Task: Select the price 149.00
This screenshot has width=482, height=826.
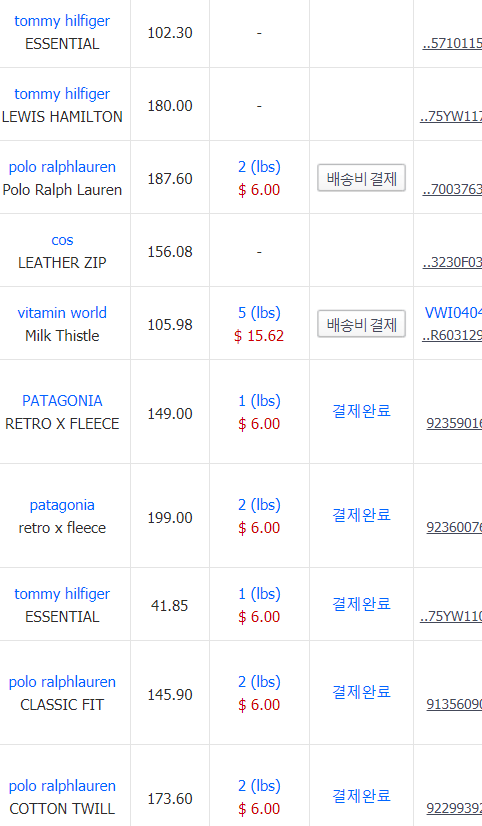Action: point(170,414)
